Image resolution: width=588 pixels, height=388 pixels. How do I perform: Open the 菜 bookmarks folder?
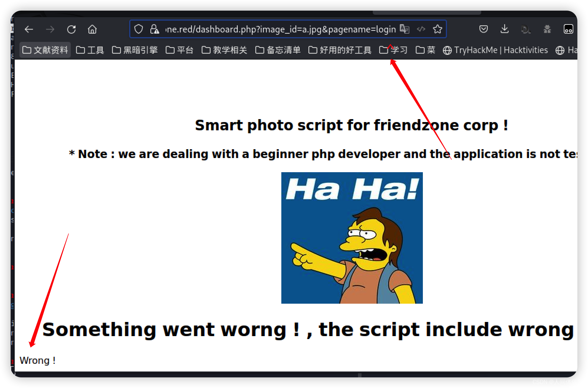pos(426,50)
